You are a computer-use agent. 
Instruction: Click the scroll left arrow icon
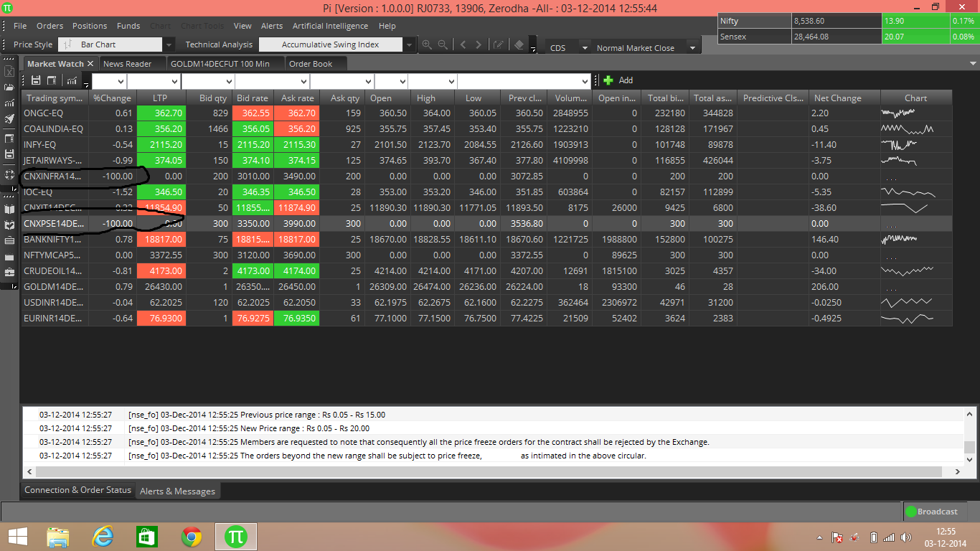[463, 44]
